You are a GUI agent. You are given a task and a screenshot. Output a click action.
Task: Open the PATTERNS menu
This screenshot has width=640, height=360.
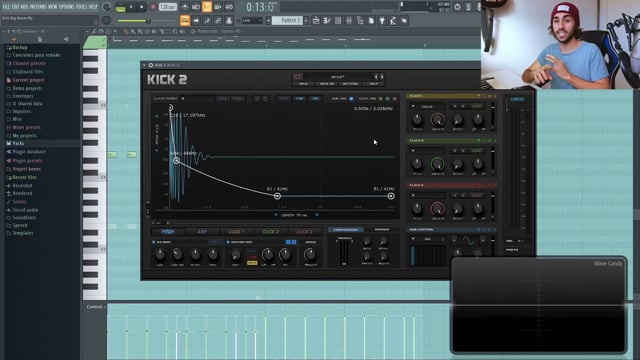coord(38,7)
